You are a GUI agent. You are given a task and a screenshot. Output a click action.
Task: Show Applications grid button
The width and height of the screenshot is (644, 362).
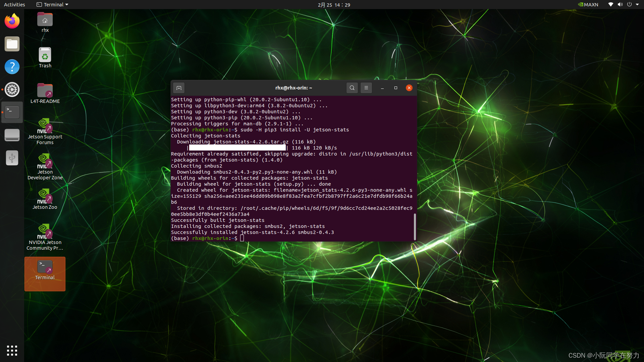tap(12, 351)
